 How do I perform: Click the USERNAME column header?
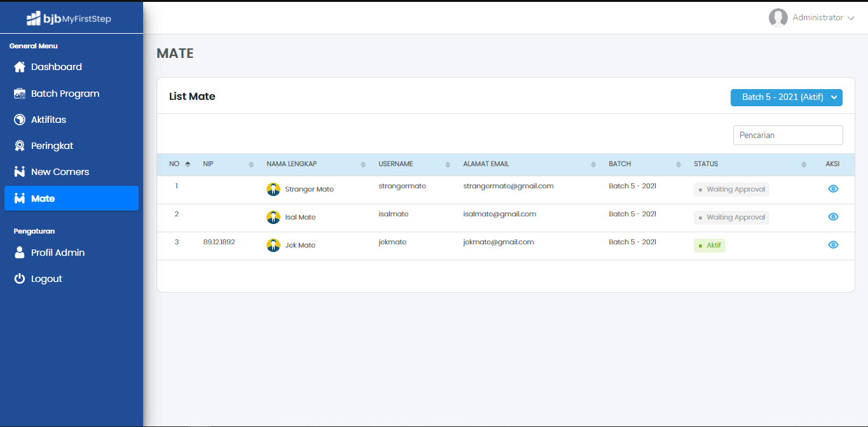click(396, 164)
